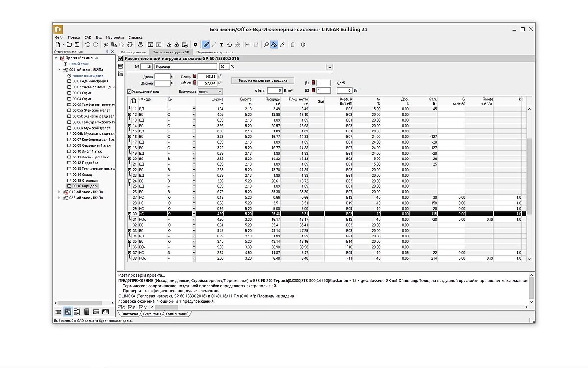Open the Файл menu

pos(59,37)
